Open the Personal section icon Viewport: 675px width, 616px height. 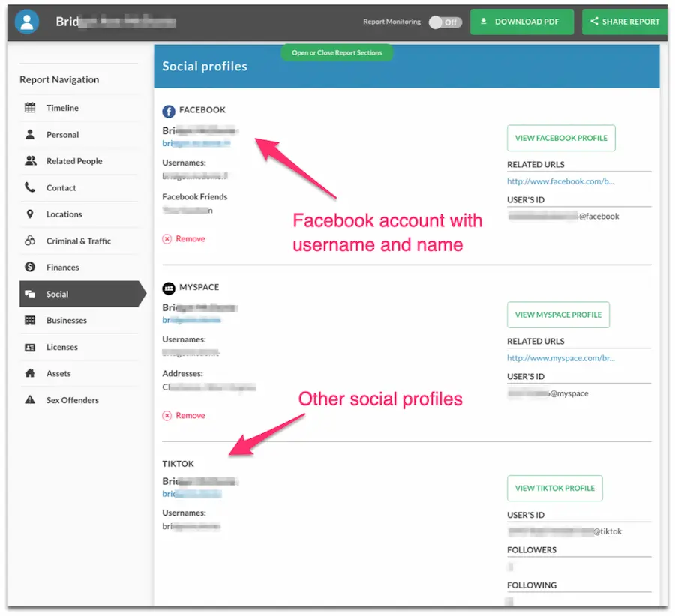pos(29,134)
